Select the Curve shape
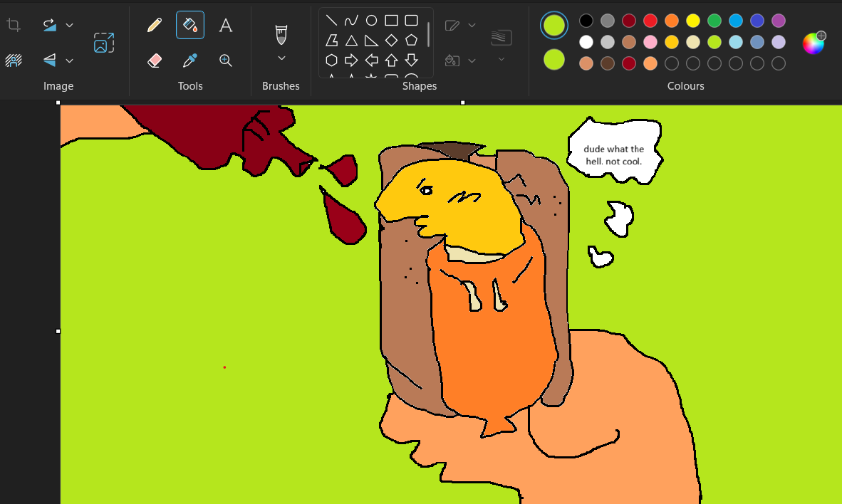Screen dimensions: 842x504 (x=351, y=21)
